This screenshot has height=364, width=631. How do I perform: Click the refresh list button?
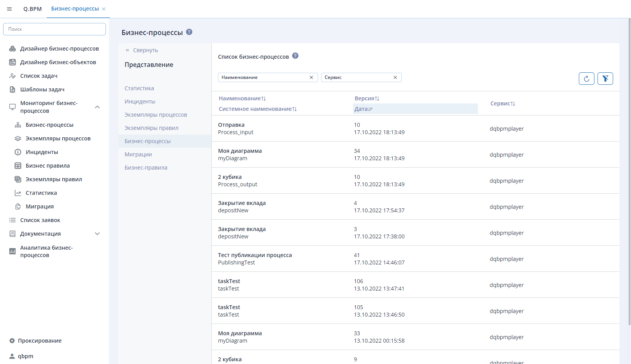(x=587, y=79)
